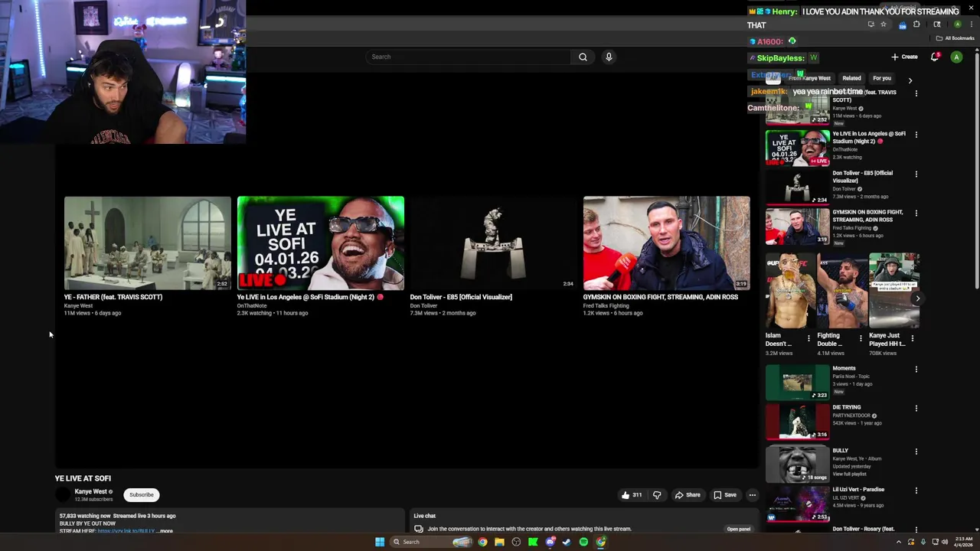Expand description with ...more
This screenshot has width=980, height=551.
pyautogui.click(x=165, y=530)
